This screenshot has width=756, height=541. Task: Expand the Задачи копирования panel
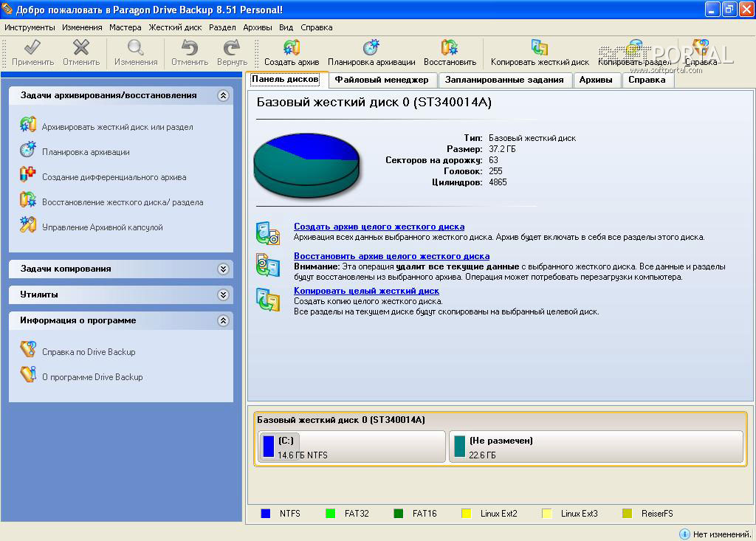[x=223, y=269]
